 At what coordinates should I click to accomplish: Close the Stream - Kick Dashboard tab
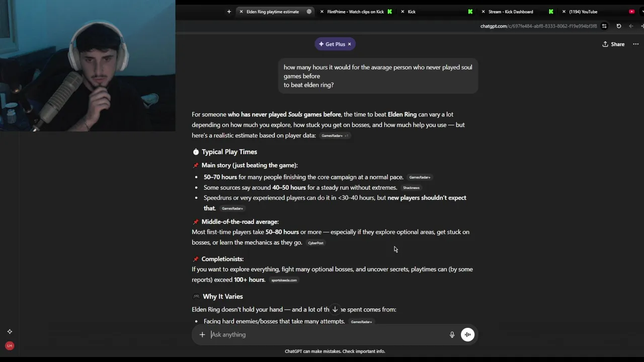tap(483, 12)
